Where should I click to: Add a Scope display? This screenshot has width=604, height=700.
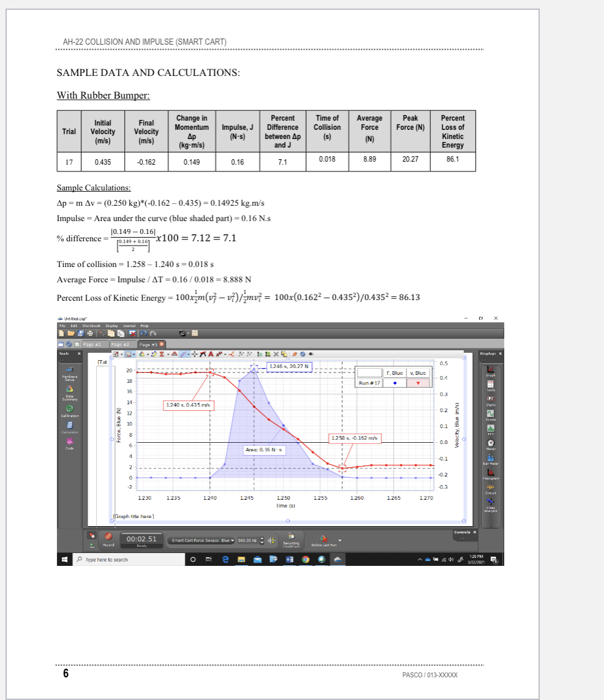pos(491,414)
